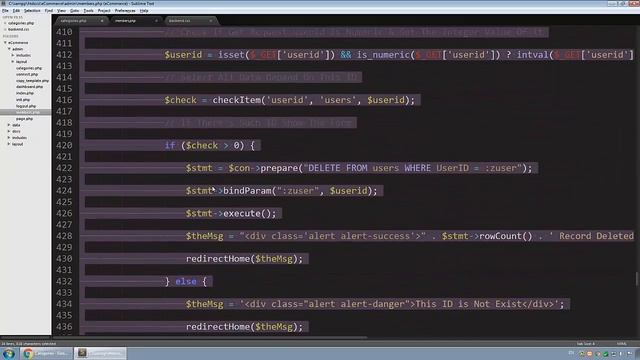Change syntax language in status bar
This screenshot has height=360, width=640.
point(622,344)
